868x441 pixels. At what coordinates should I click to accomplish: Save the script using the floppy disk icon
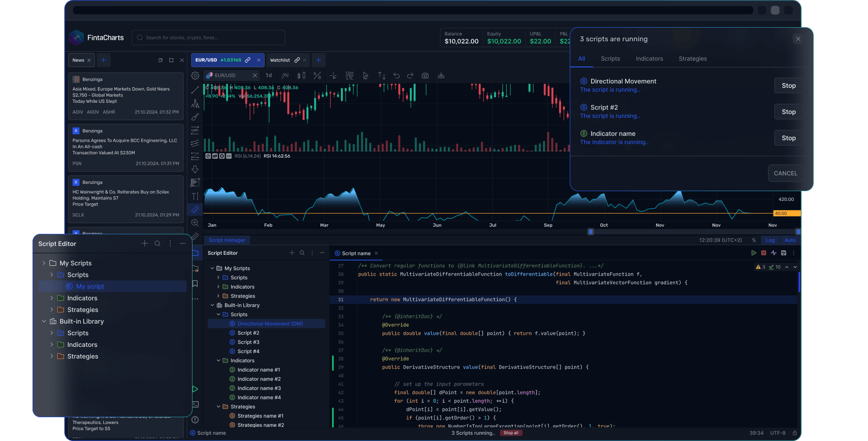tap(784, 253)
